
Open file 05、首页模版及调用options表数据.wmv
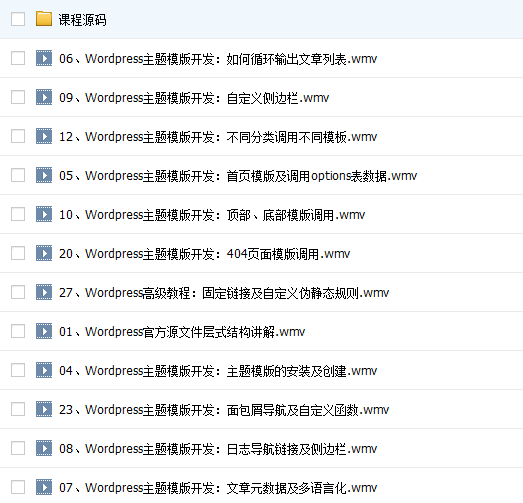[x=238, y=176]
